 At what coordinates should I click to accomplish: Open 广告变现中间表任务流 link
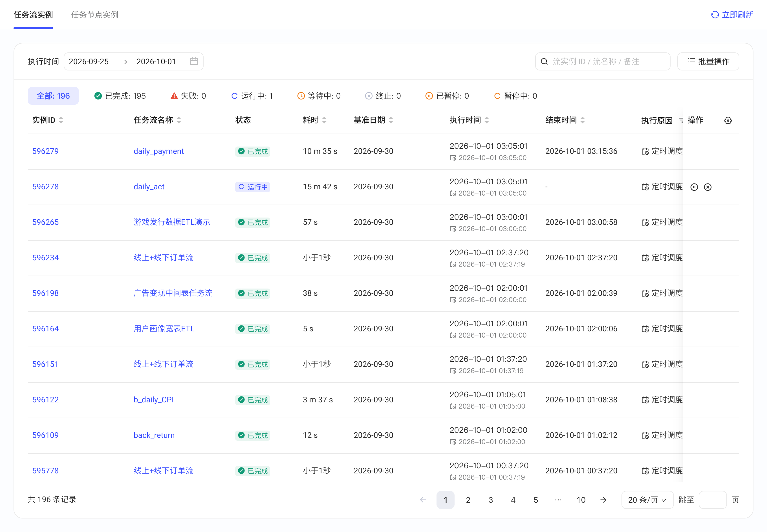(x=173, y=293)
